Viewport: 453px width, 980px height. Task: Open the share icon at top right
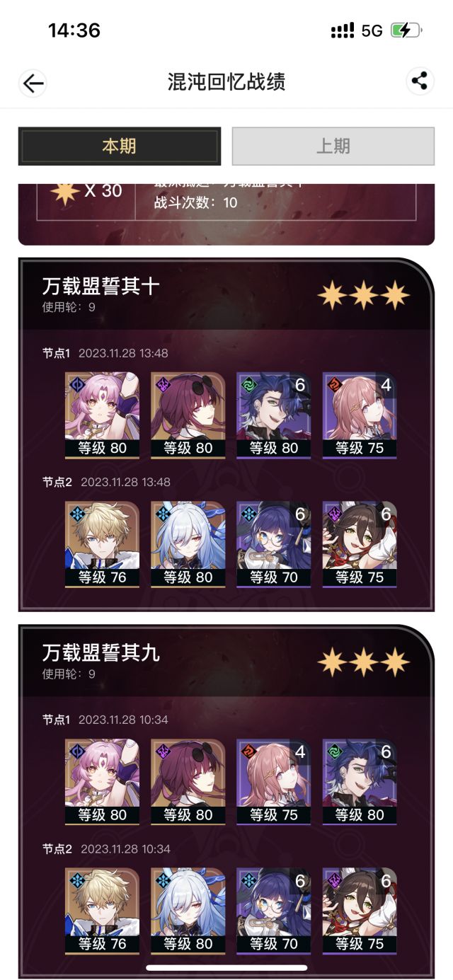click(420, 81)
